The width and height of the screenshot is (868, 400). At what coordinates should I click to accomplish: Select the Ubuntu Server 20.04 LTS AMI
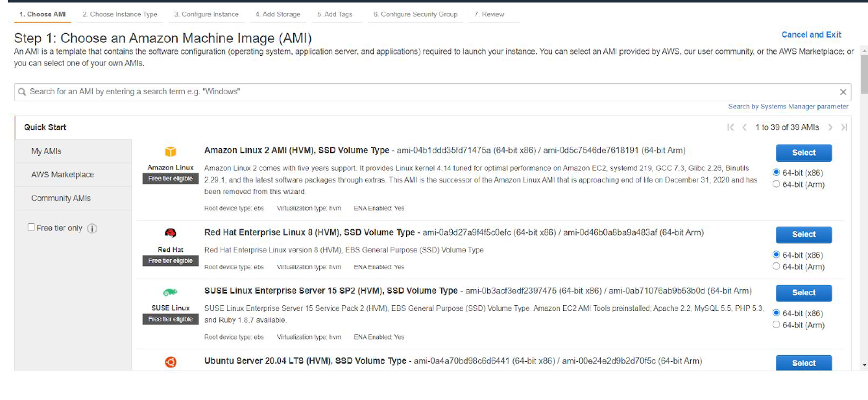[x=804, y=363]
